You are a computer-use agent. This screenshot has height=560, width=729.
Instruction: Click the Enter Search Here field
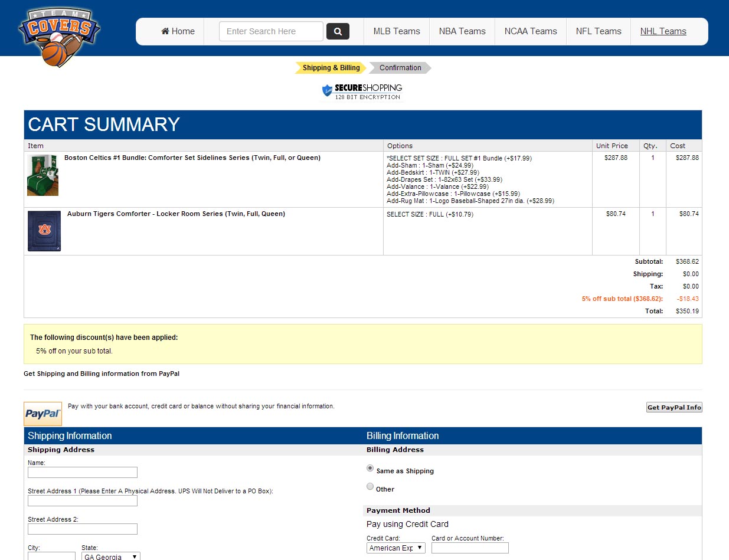271,31
